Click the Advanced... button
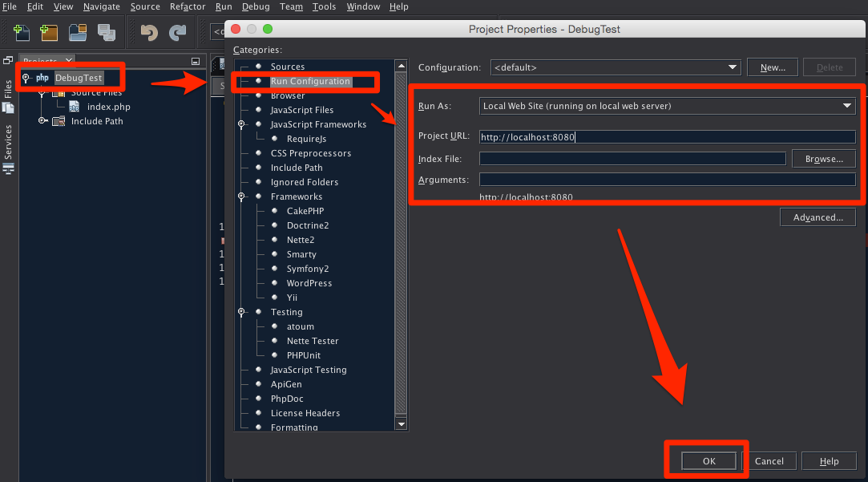Viewport: 868px width, 482px height. [x=818, y=217]
